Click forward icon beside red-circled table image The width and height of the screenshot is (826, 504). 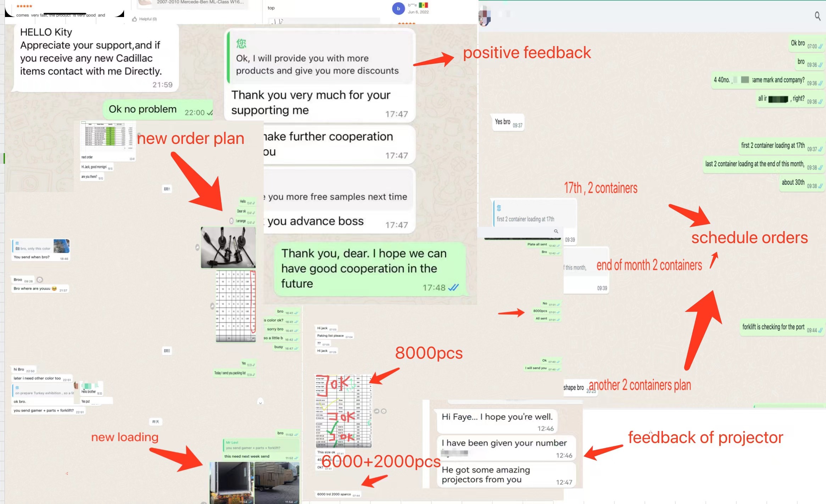tap(212, 306)
